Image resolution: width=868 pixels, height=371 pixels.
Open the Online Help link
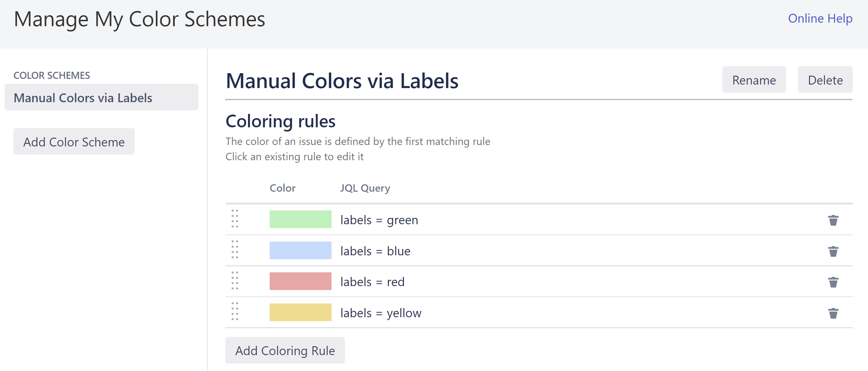tap(820, 18)
